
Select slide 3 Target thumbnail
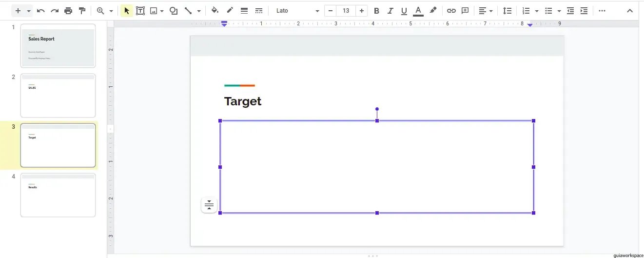point(58,145)
